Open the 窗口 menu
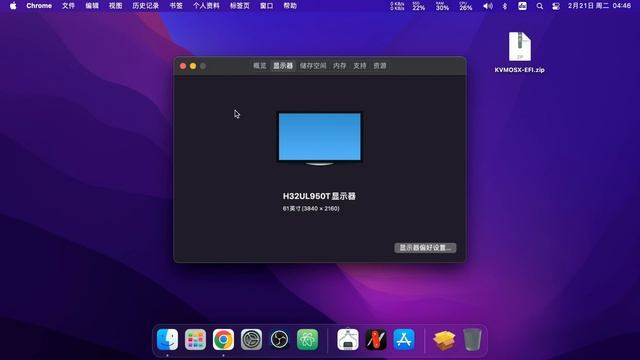Viewport: 640px width, 360px height. point(267,6)
